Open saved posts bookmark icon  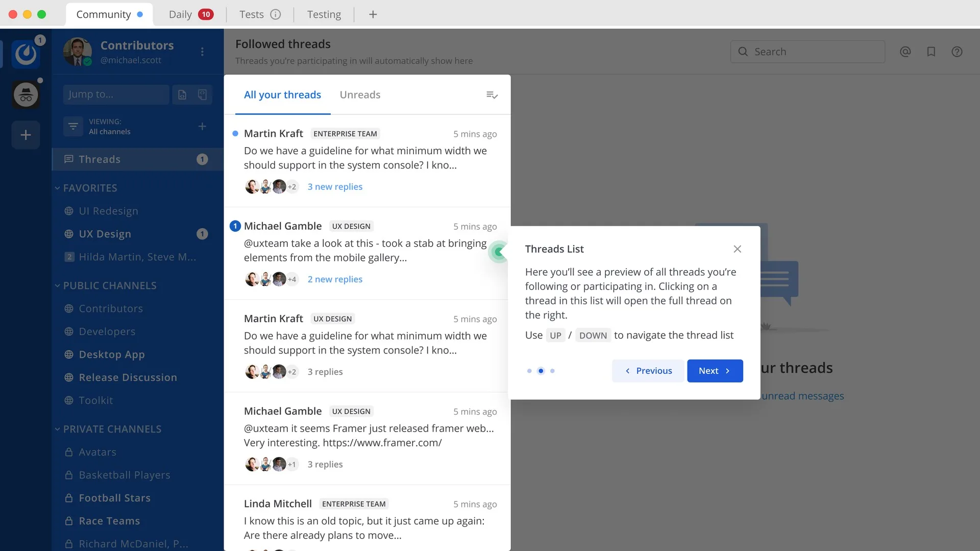pyautogui.click(x=931, y=52)
